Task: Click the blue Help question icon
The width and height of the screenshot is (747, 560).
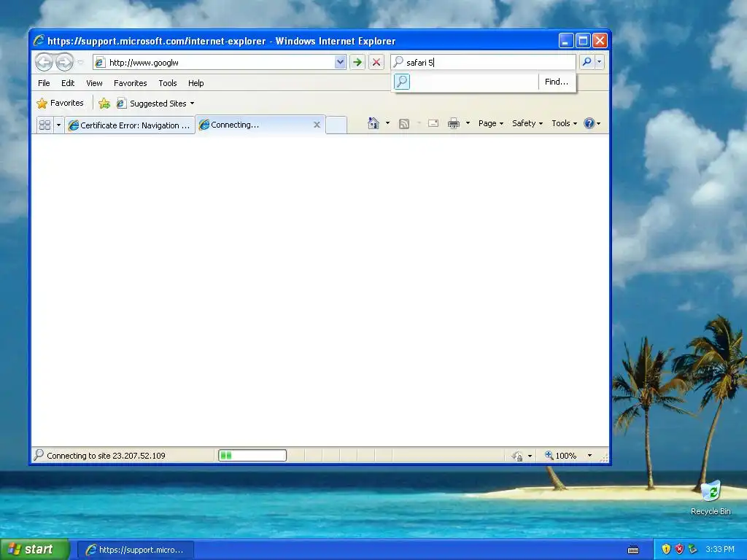Action: 589,123
